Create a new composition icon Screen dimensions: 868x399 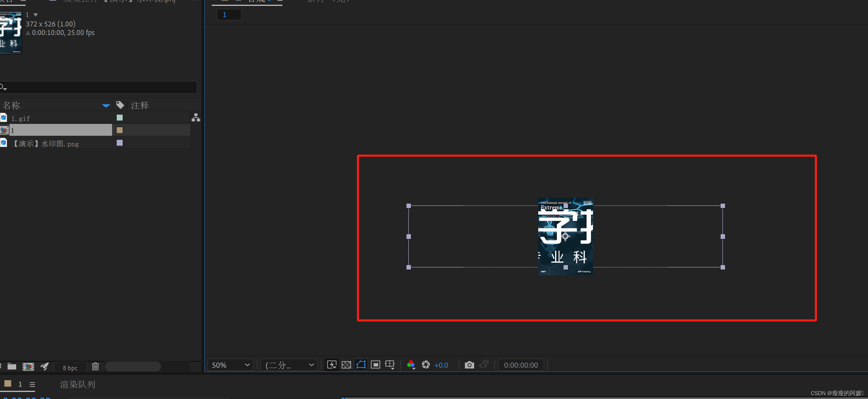tap(28, 366)
